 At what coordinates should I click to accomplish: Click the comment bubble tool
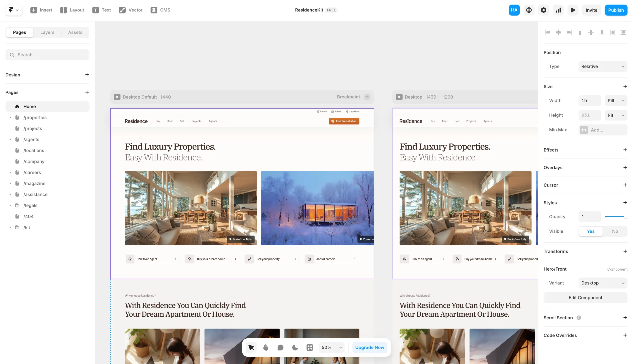click(280, 347)
